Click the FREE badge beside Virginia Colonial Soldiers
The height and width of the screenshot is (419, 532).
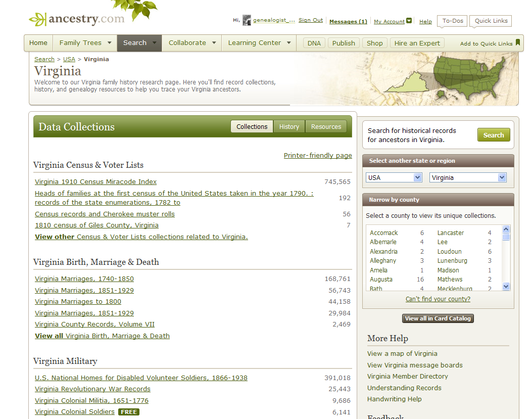coord(129,412)
